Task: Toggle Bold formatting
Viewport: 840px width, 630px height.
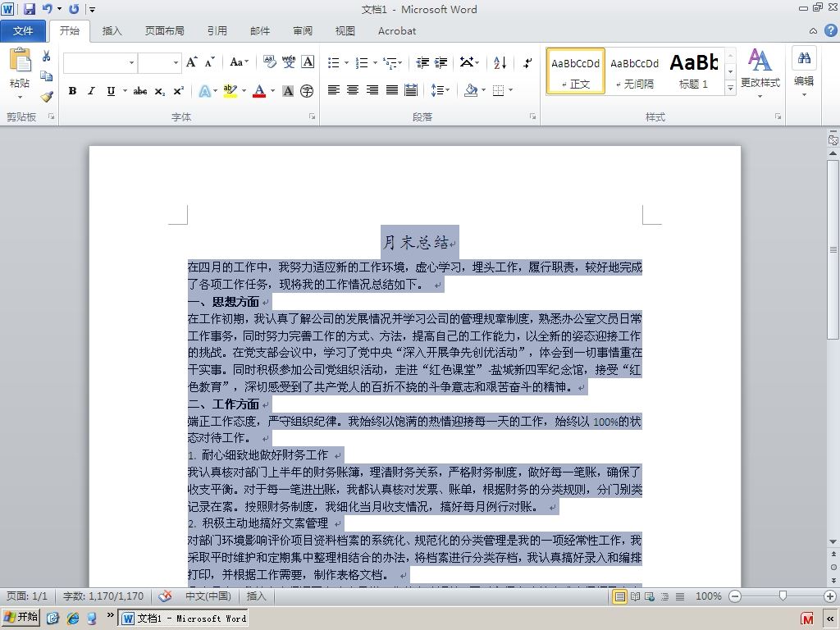Action: [x=72, y=91]
